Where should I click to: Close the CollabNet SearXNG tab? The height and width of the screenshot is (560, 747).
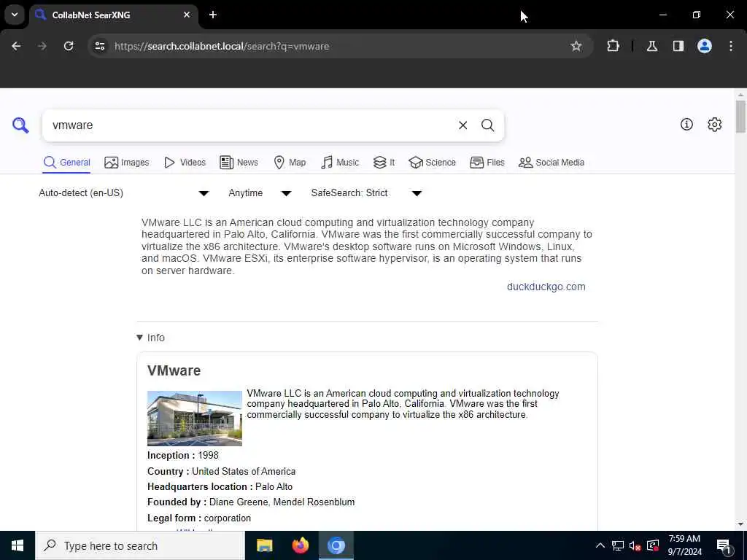point(187,15)
